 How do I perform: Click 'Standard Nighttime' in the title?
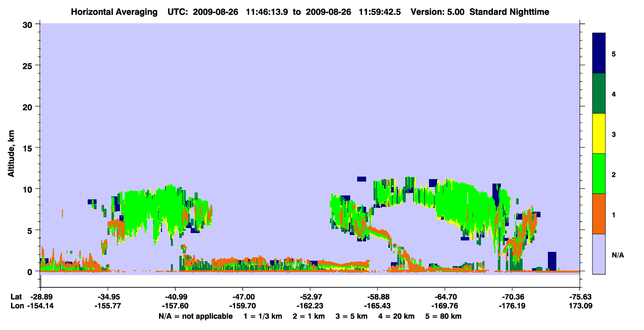509,11
